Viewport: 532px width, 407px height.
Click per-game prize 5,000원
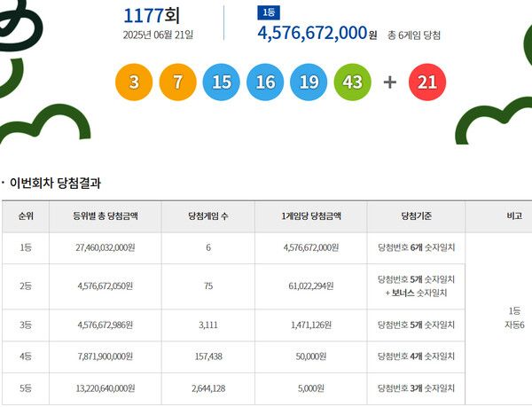(311, 388)
